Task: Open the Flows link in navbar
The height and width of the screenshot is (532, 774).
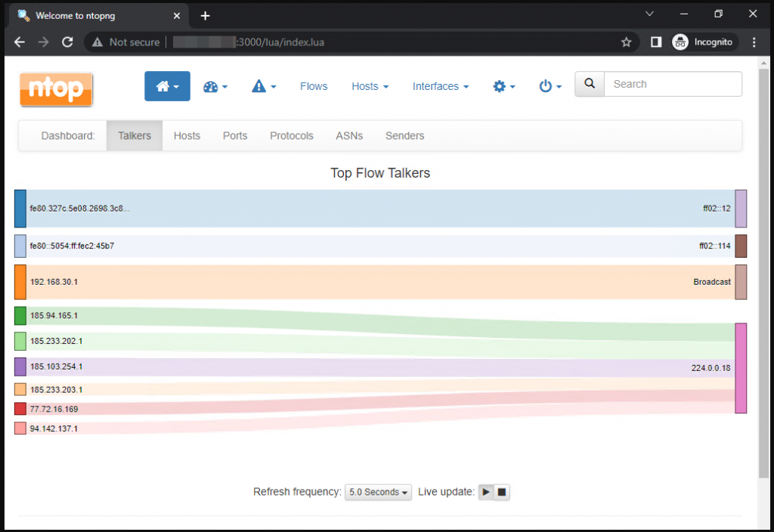Action: tap(314, 86)
